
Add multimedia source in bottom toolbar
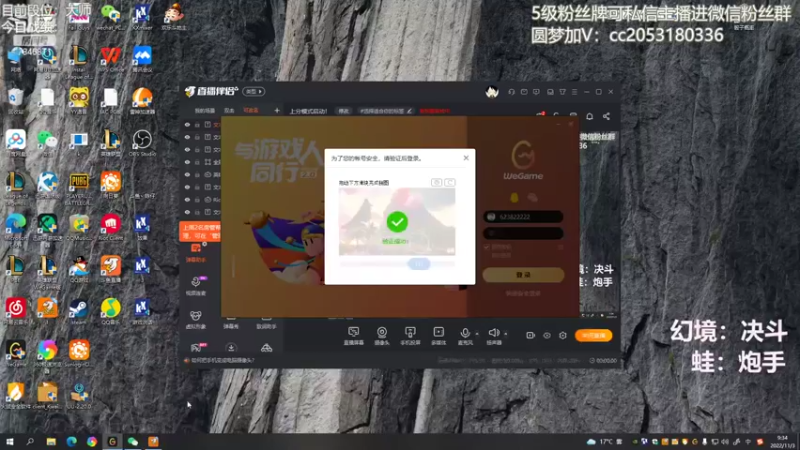point(439,336)
